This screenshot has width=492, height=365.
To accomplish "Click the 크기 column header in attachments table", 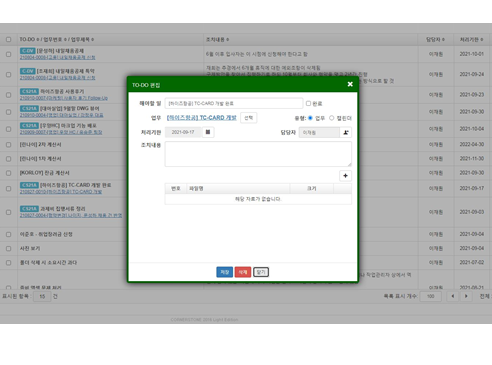I will coord(312,189).
